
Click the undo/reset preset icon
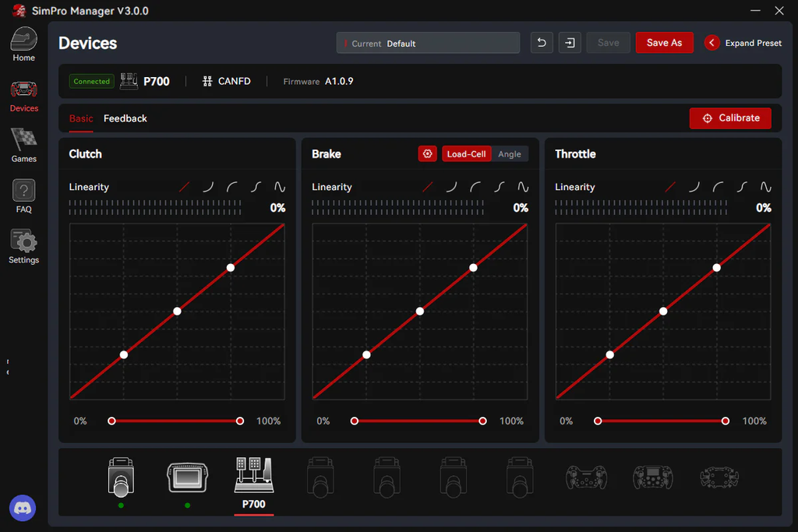point(542,43)
